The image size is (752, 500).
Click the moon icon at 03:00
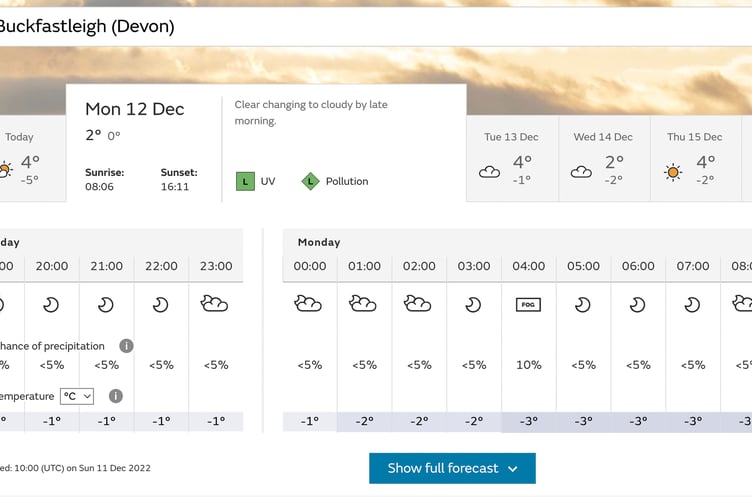click(473, 304)
